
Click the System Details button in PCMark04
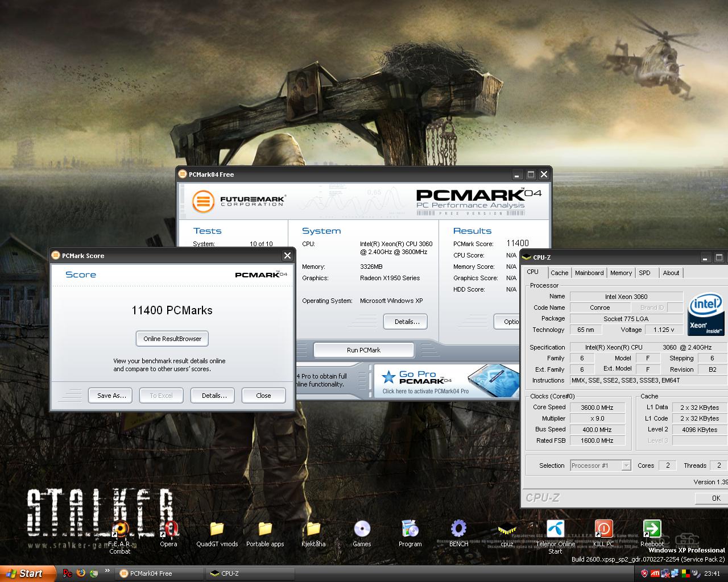tap(406, 322)
